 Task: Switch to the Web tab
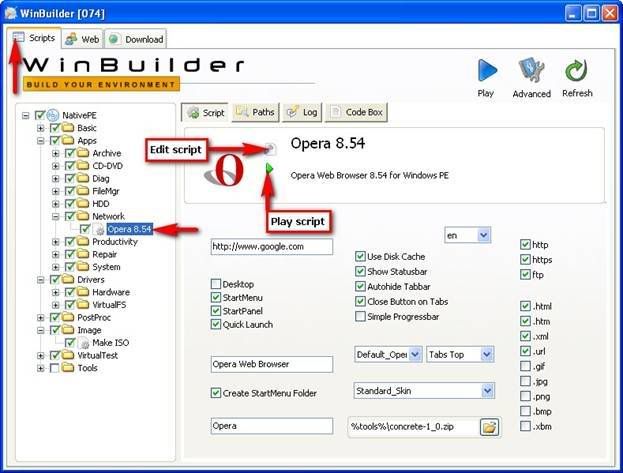click(82, 39)
